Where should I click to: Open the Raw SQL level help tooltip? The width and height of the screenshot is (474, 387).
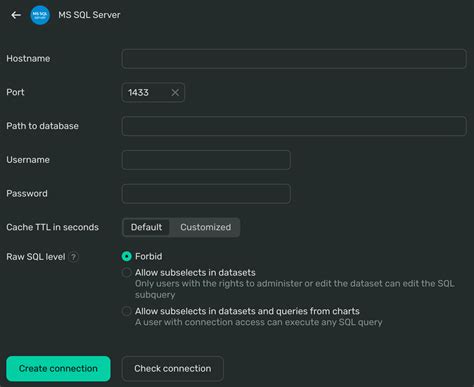[74, 257]
